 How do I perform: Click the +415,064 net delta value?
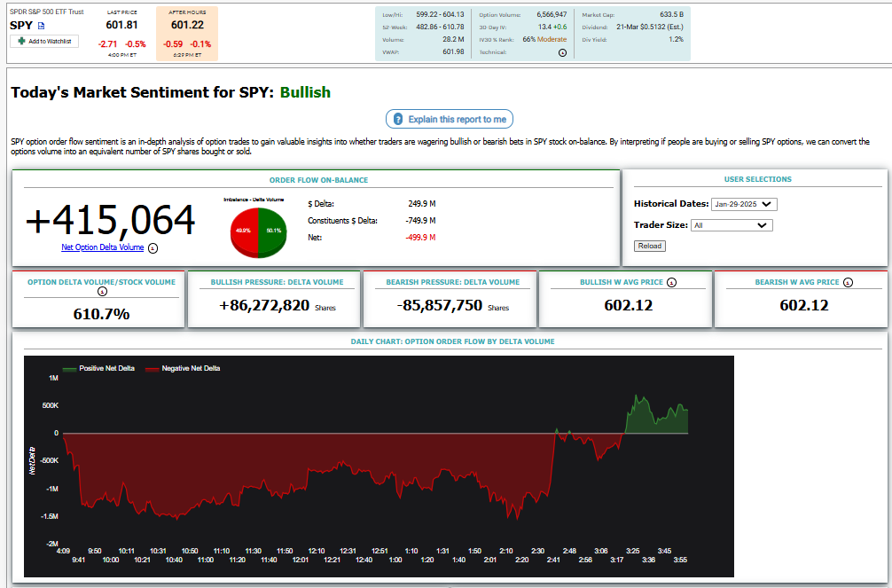point(111,220)
